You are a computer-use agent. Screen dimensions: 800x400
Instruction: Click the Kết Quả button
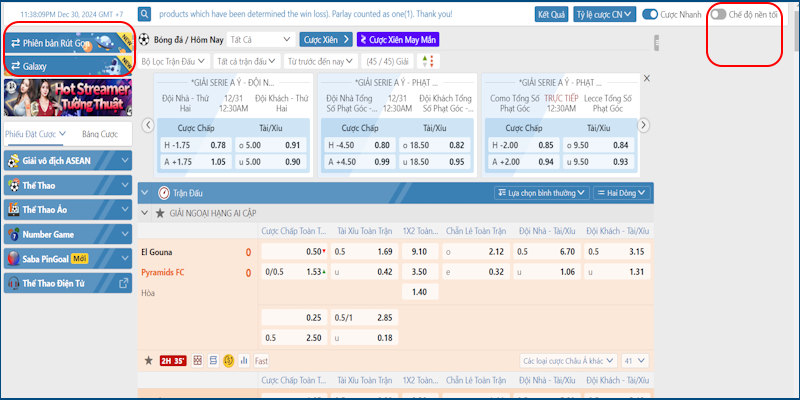551,15
